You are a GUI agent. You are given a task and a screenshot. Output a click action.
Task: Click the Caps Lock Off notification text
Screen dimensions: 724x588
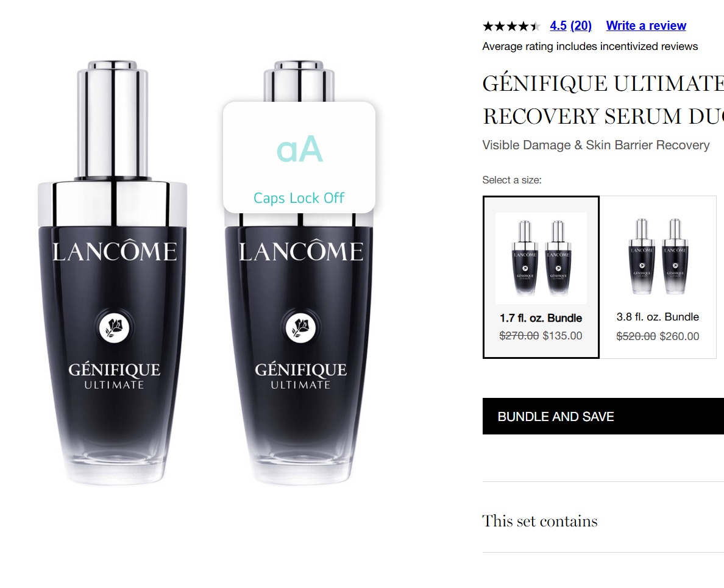coord(299,198)
